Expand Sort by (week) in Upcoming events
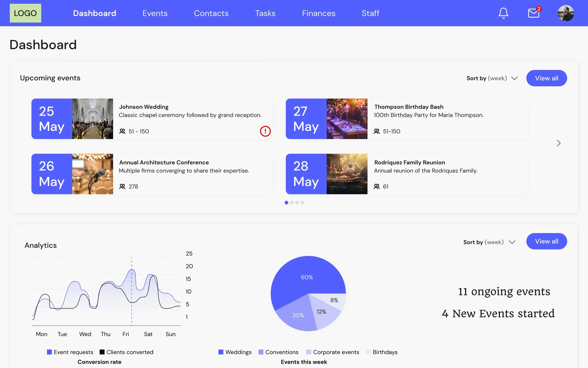 click(492, 78)
